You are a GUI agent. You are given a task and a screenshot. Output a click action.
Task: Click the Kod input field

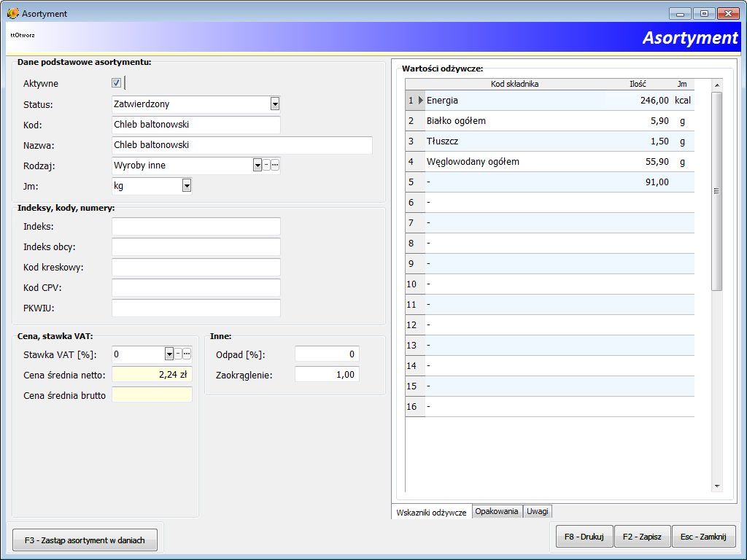click(x=196, y=125)
